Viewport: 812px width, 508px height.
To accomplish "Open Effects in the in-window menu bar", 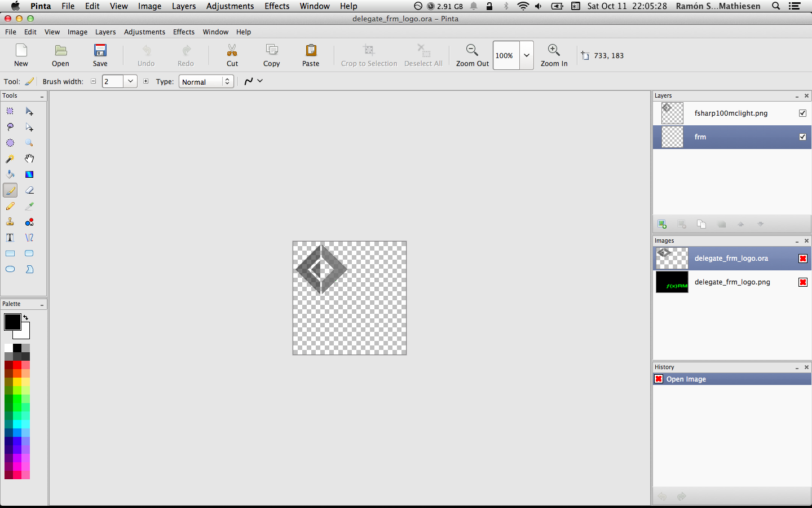I will point(184,32).
